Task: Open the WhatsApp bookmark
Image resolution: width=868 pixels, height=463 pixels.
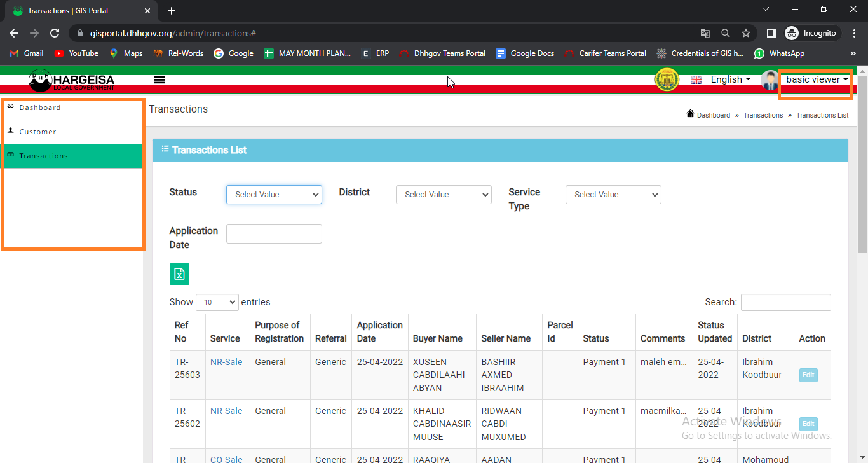Action: [x=779, y=53]
